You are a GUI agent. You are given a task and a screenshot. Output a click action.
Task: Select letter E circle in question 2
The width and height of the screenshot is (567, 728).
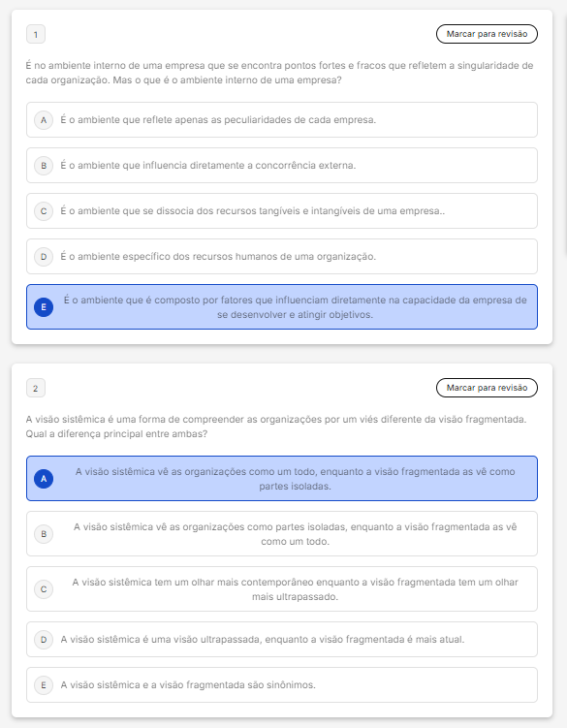click(44, 685)
